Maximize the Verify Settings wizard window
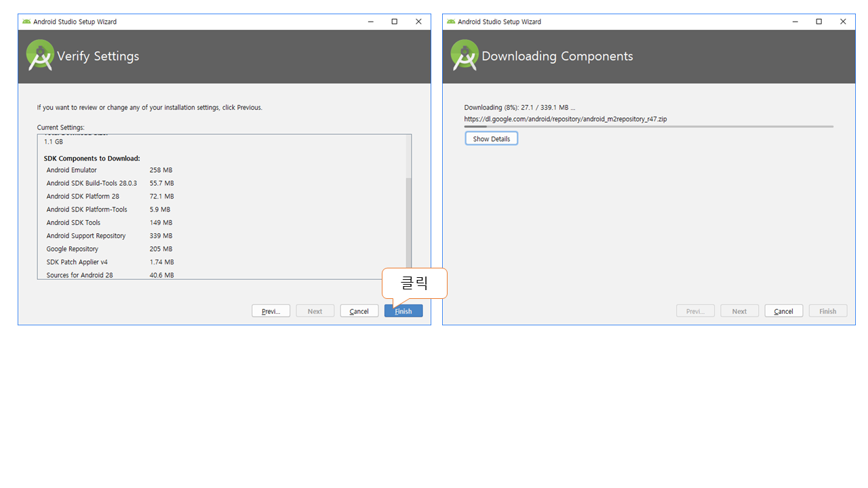868x488 pixels. point(394,22)
